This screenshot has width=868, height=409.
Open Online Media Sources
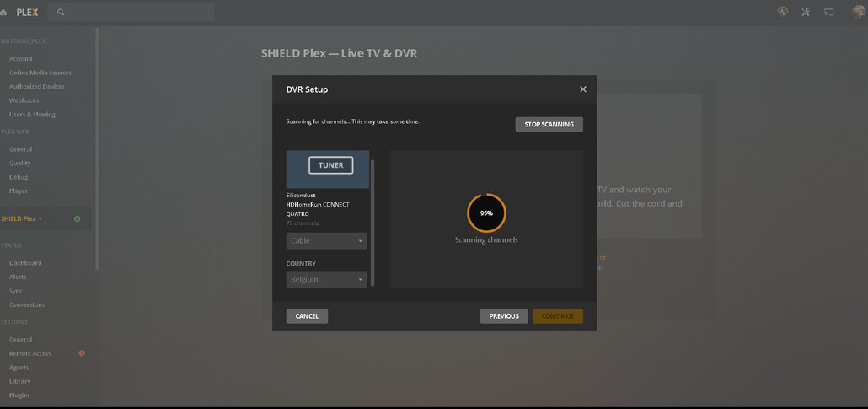40,73
